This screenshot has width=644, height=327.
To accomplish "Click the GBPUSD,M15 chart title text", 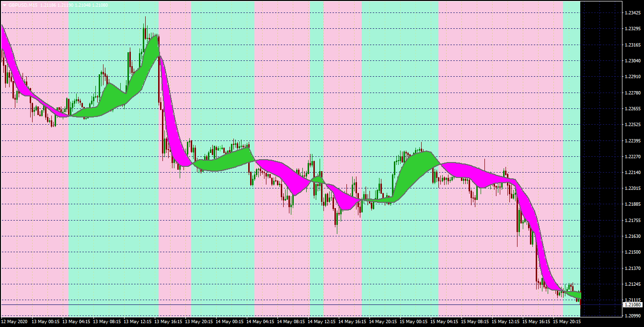I will point(23,4).
